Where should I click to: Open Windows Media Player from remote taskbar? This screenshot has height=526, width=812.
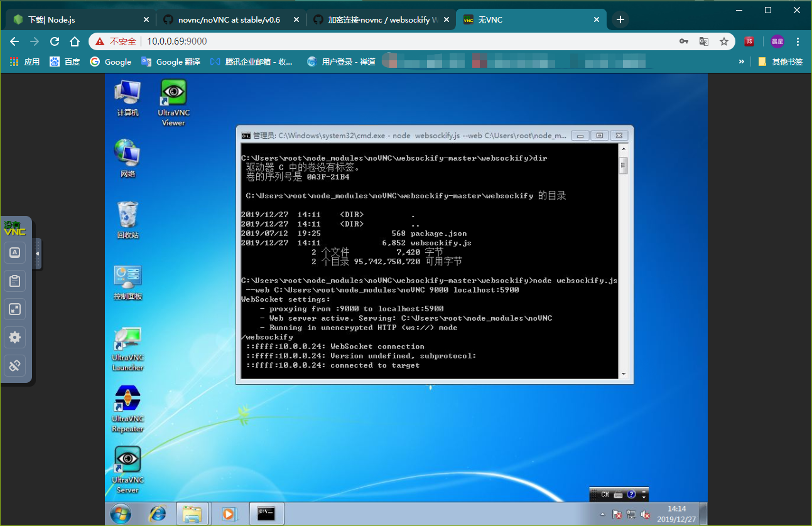tap(229, 514)
